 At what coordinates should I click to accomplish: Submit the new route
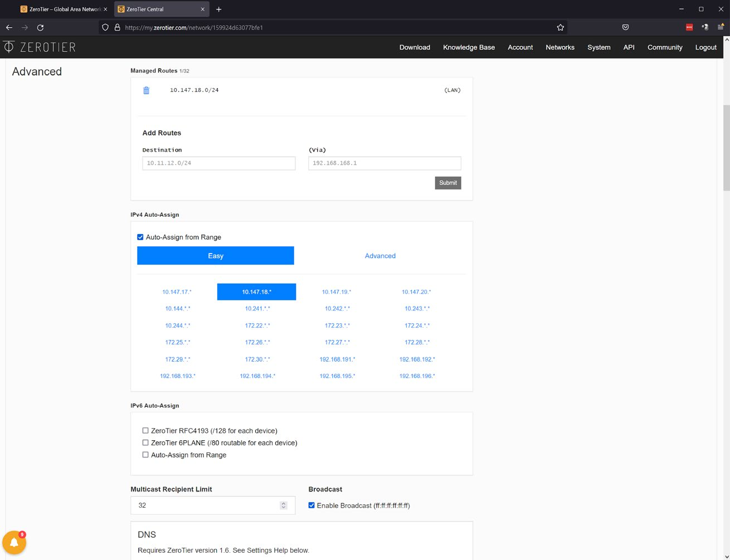448,183
